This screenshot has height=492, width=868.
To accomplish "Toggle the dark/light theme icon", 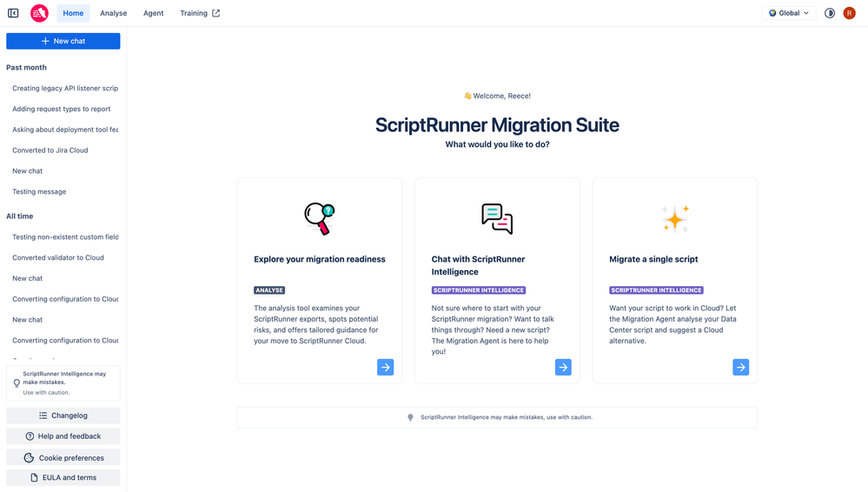I will 829,13.
